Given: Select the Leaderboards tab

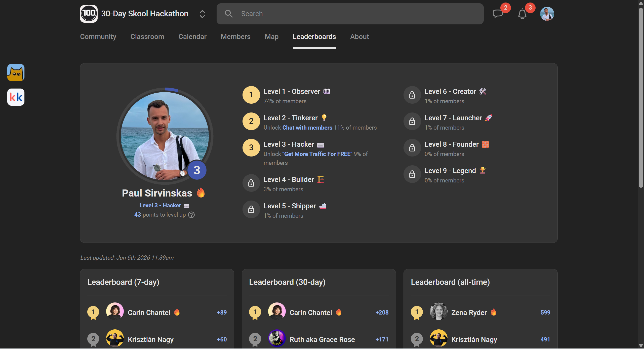Looking at the screenshot, I should tap(314, 37).
